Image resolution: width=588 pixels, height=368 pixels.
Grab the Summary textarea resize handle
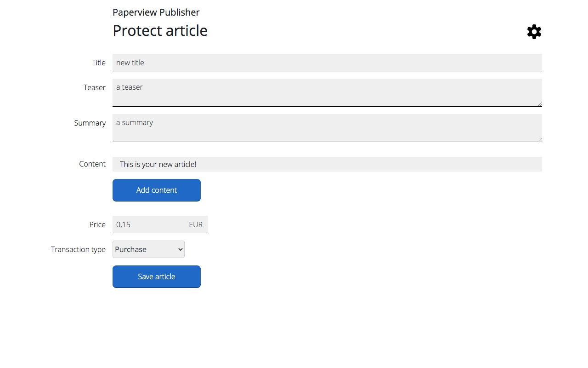pyautogui.click(x=539, y=139)
